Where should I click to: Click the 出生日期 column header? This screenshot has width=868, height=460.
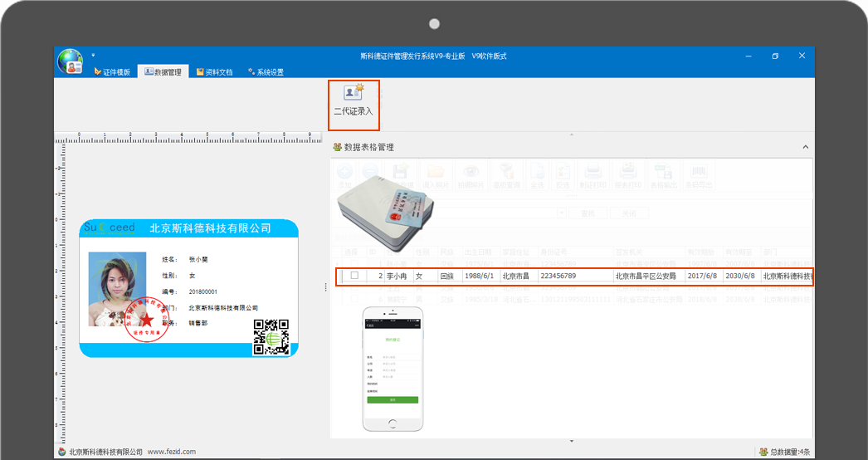click(x=478, y=252)
